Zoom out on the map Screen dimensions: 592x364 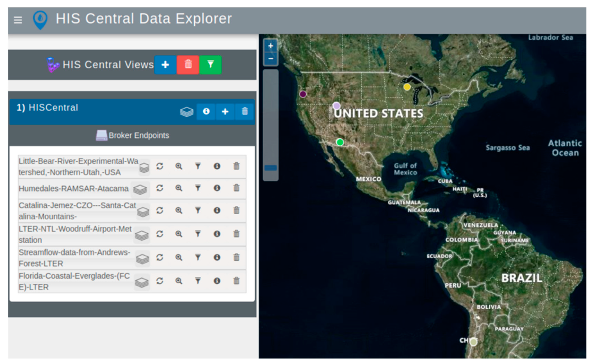click(x=271, y=59)
